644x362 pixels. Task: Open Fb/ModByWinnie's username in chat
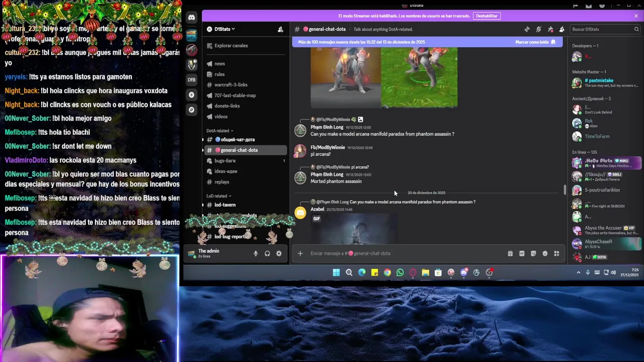click(328, 147)
